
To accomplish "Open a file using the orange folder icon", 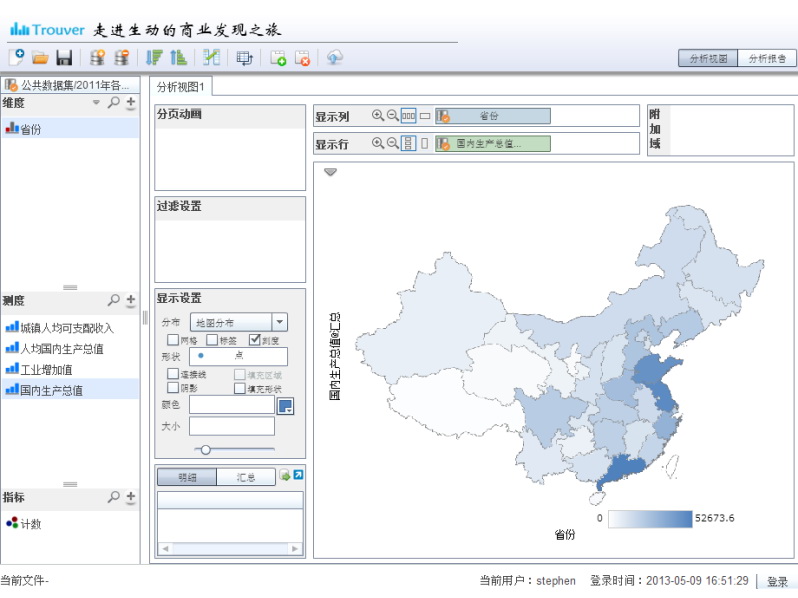I will (40, 58).
